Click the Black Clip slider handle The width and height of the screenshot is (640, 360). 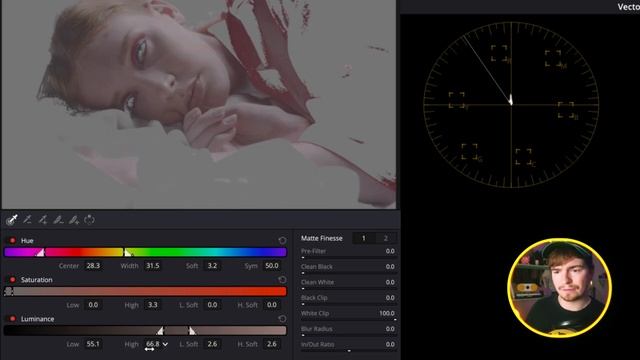[303, 304]
